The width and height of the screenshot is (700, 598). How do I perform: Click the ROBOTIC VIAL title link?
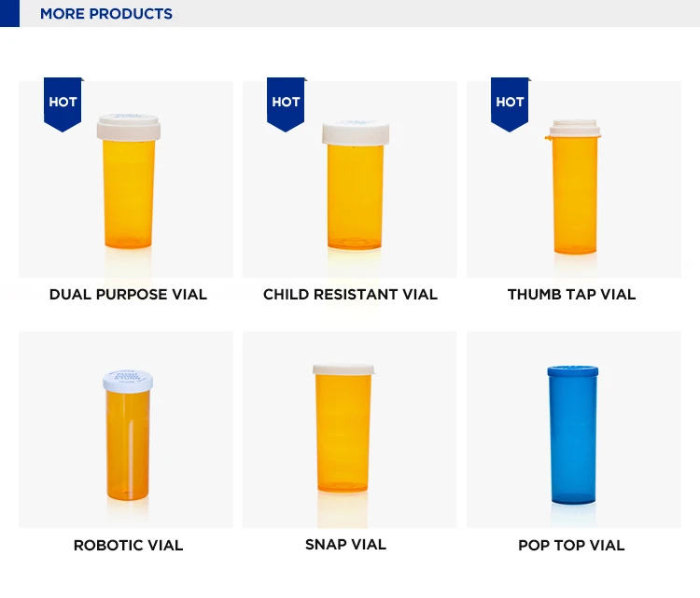coord(128,546)
